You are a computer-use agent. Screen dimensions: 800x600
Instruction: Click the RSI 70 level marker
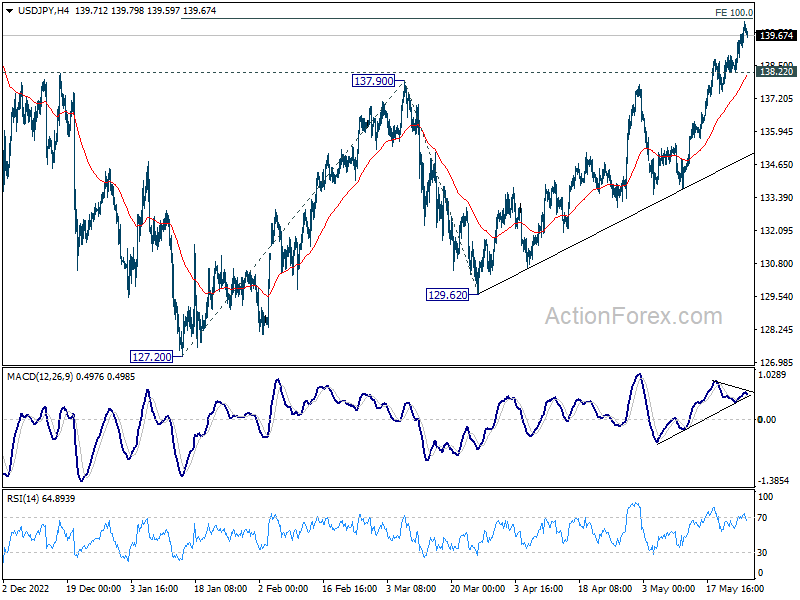(x=762, y=518)
